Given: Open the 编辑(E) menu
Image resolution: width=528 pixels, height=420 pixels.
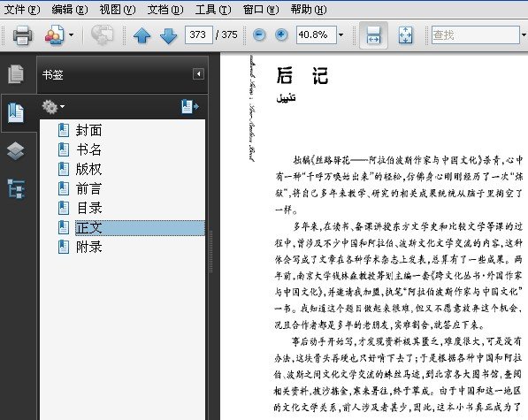Looking at the screenshot, I should (70, 10).
